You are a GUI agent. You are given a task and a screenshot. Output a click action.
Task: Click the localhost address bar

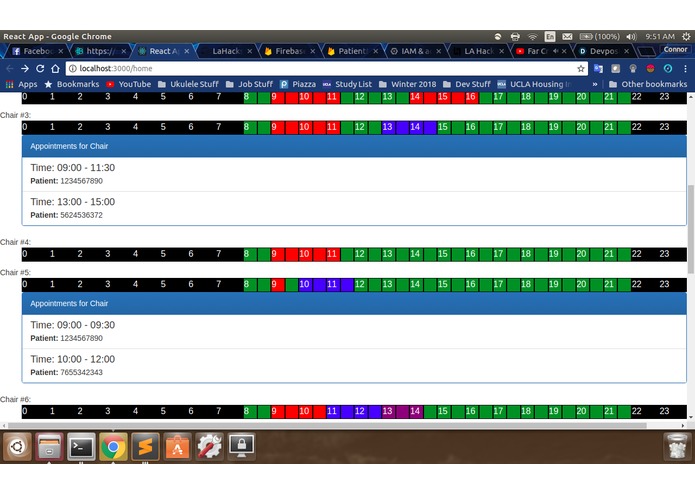pyautogui.click(x=327, y=69)
